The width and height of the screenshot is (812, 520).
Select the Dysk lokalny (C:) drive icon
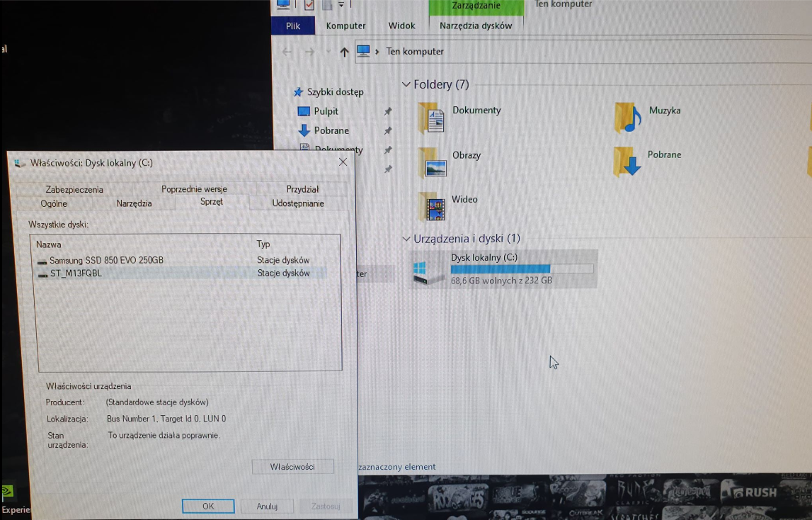tap(428, 272)
